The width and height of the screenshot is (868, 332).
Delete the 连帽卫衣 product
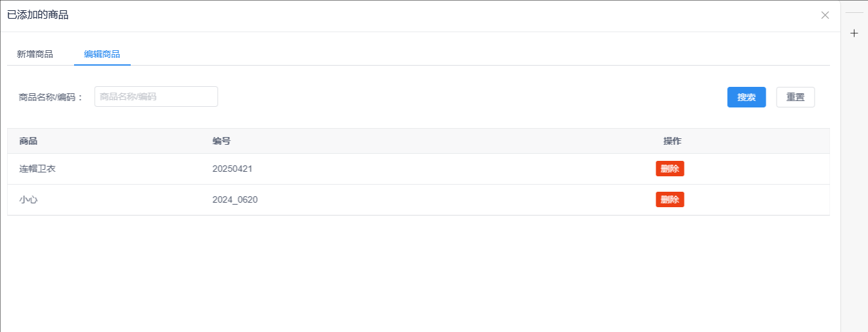670,169
